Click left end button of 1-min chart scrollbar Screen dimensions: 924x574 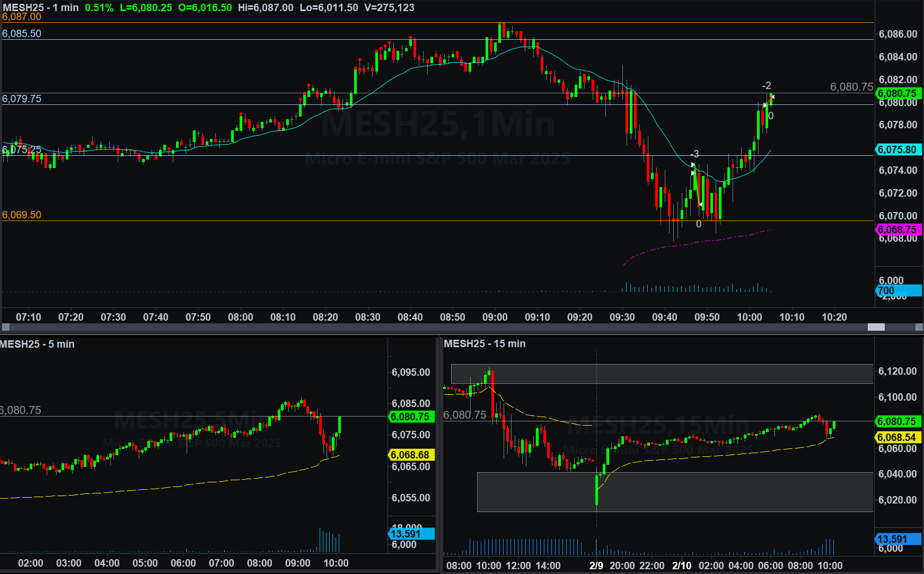[6, 328]
